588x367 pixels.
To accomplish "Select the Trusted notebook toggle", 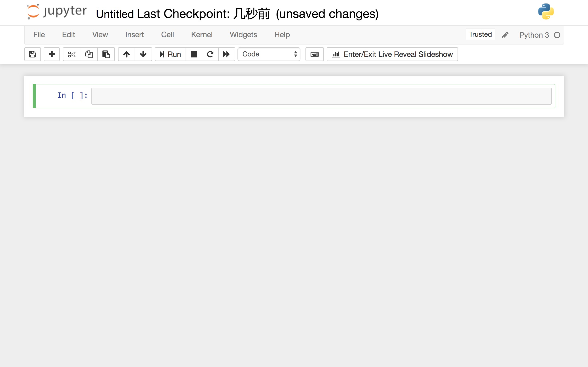I will point(480,35).
